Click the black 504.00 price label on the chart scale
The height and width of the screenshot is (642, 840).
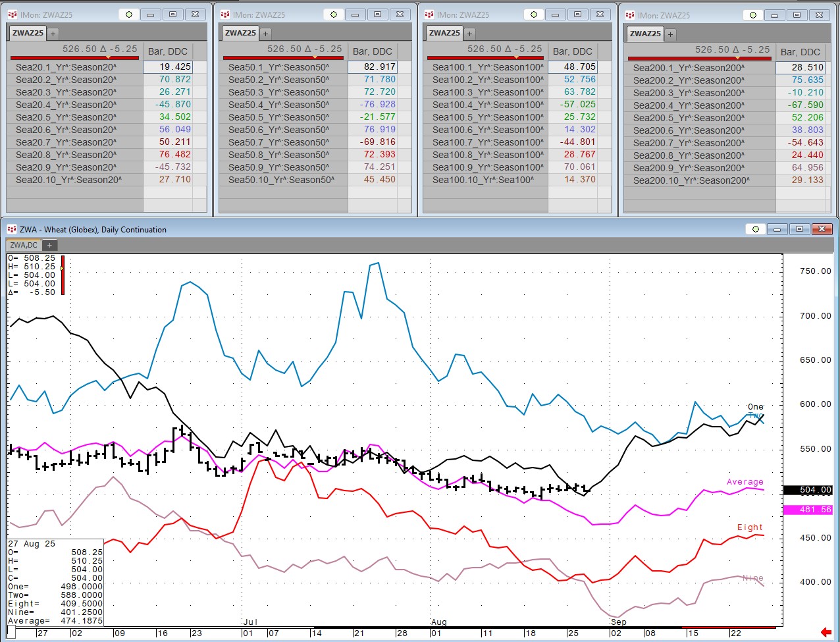click(808, 490)
